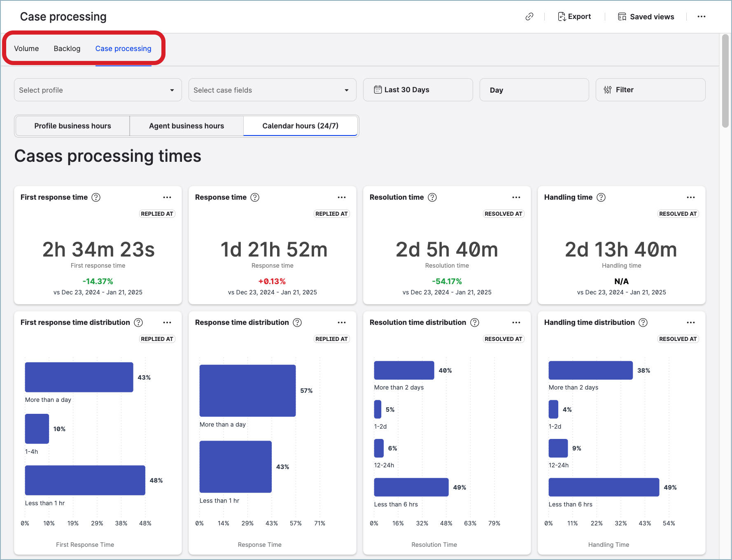Viewport: 732px width, 560px height.
Task: Click the Export button
Action: (574, 16)
